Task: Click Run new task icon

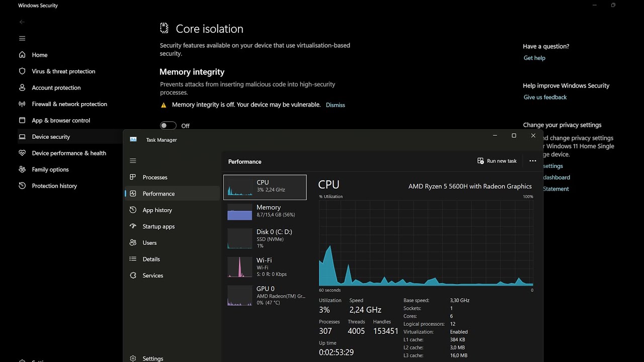Action: pos(480,161)
